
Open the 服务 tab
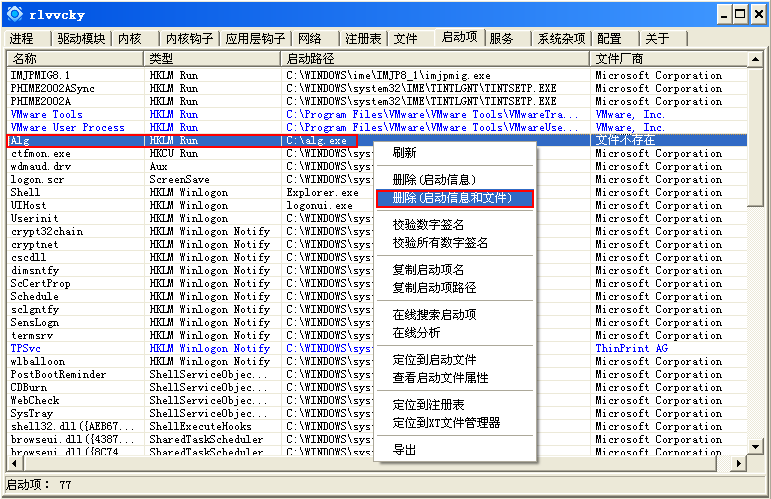pos(502,39)
